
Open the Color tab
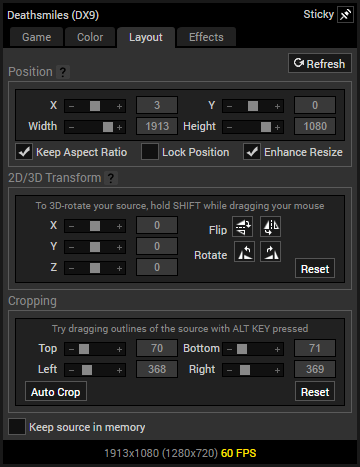click(x=90, y=37)
